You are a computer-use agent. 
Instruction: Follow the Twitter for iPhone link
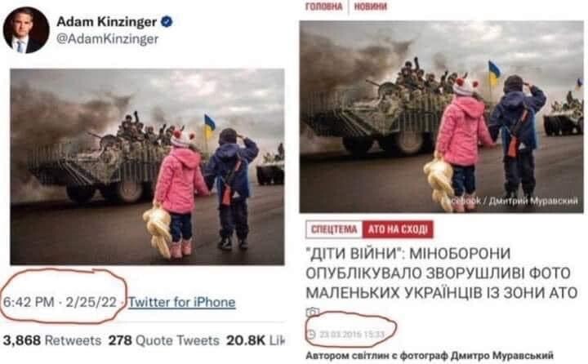[182, 302]
